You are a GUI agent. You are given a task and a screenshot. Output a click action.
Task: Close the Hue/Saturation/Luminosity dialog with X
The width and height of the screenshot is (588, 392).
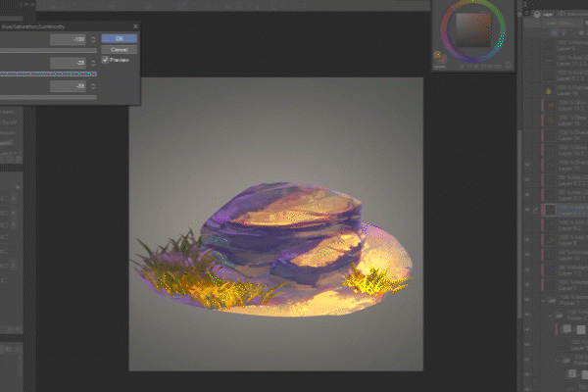tap(135, 26)
